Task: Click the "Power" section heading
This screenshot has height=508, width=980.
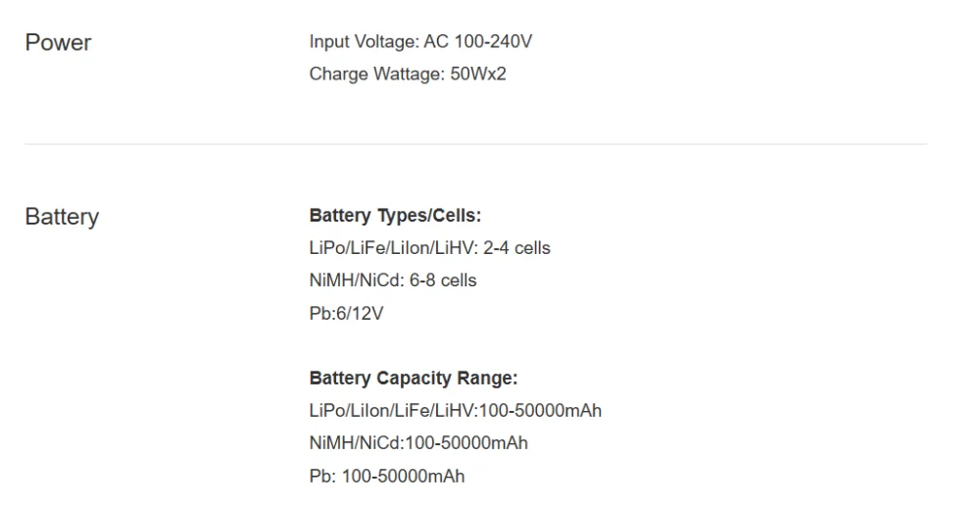Action: pos(58,43)
